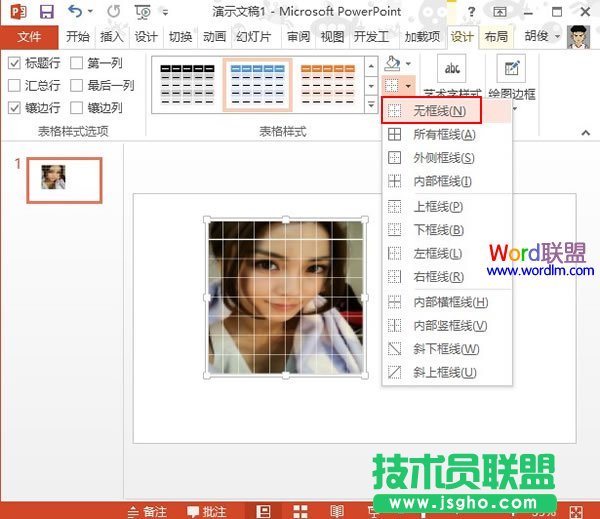Select slide 1 thumbnail in panel

coord(64,180)
